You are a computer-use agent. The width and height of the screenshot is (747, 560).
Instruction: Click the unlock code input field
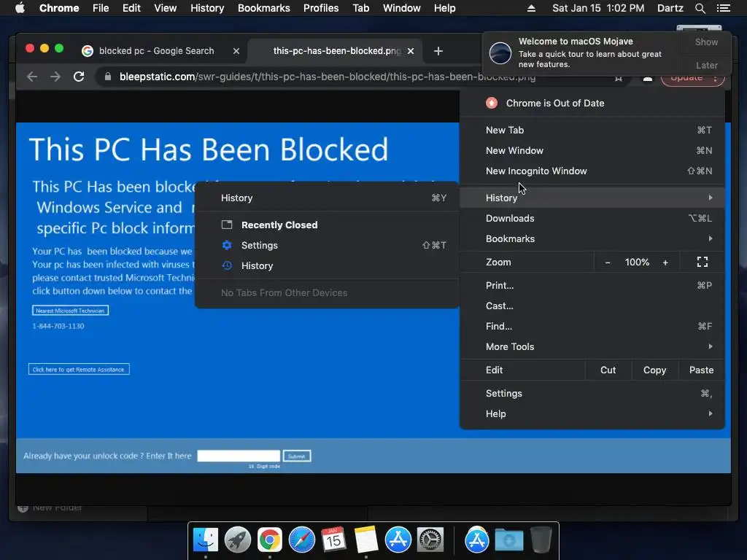pos(239,456)
